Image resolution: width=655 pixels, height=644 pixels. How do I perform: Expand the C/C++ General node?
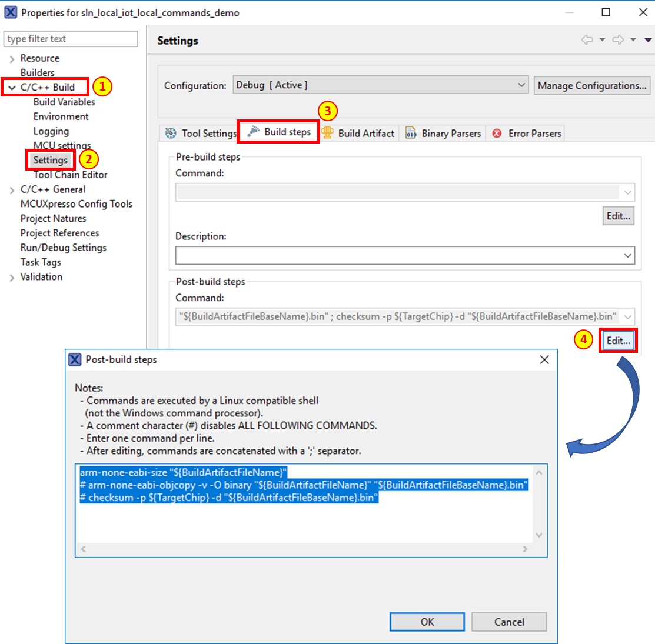coord(12,190)
